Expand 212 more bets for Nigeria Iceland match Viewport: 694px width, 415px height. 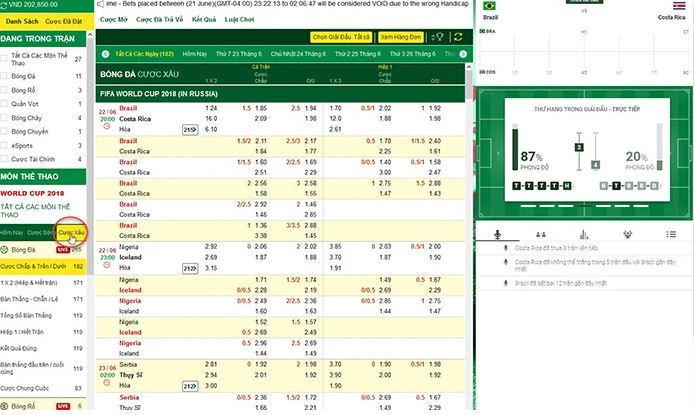190,268
